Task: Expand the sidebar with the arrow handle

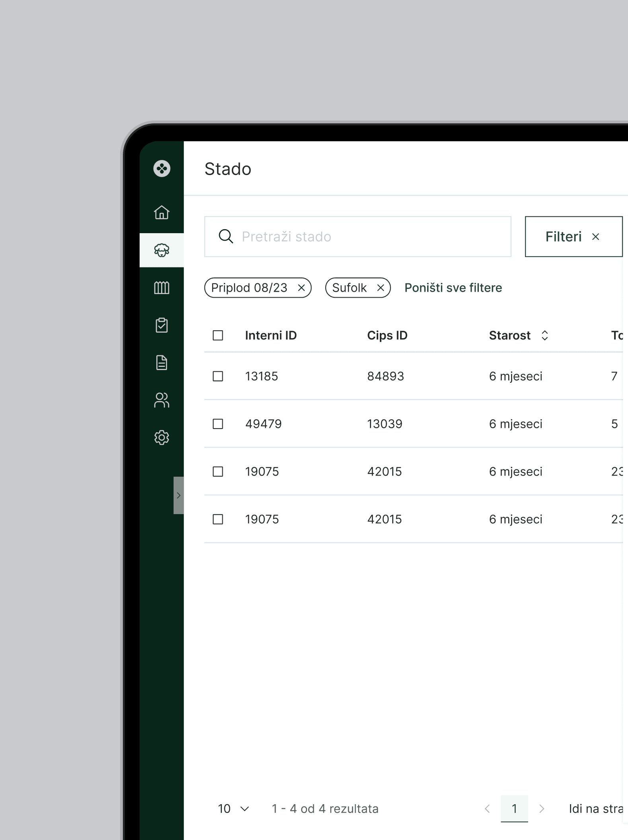Action: click(179, 495)
